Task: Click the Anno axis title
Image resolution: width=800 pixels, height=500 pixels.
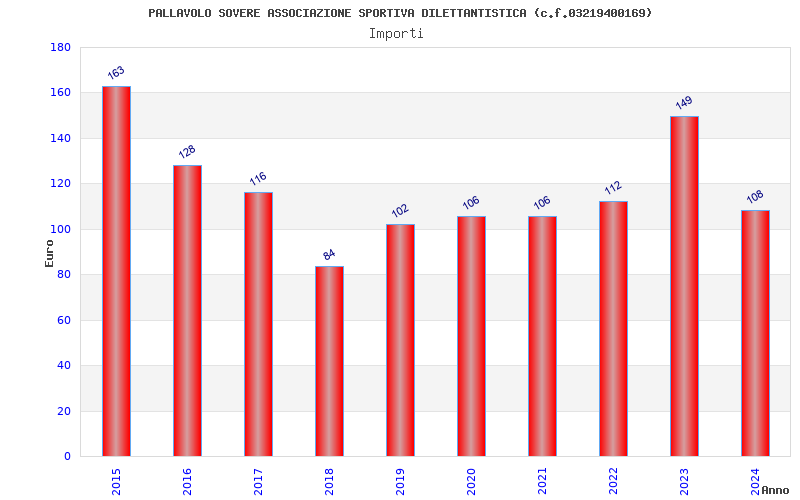Action: click(x=775, y=490)
